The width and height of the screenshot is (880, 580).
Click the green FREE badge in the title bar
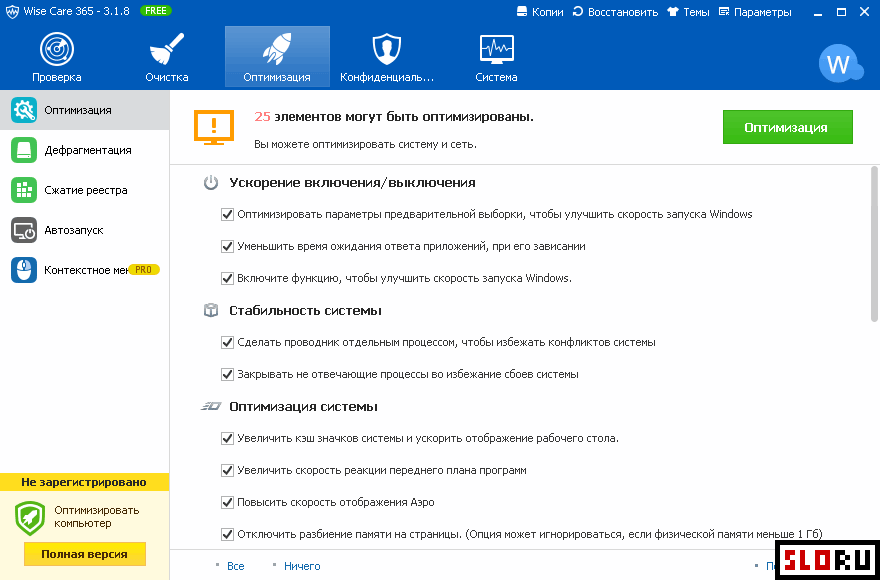(x=156, y=11)
